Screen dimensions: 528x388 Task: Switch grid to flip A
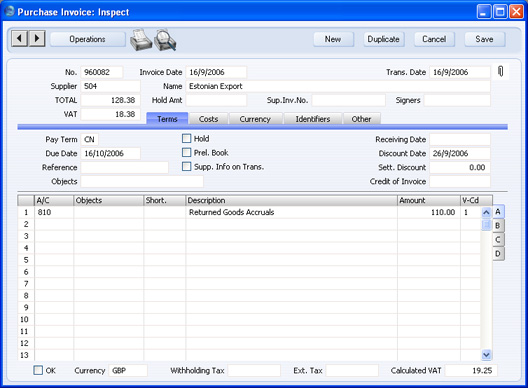pos(498,212)
